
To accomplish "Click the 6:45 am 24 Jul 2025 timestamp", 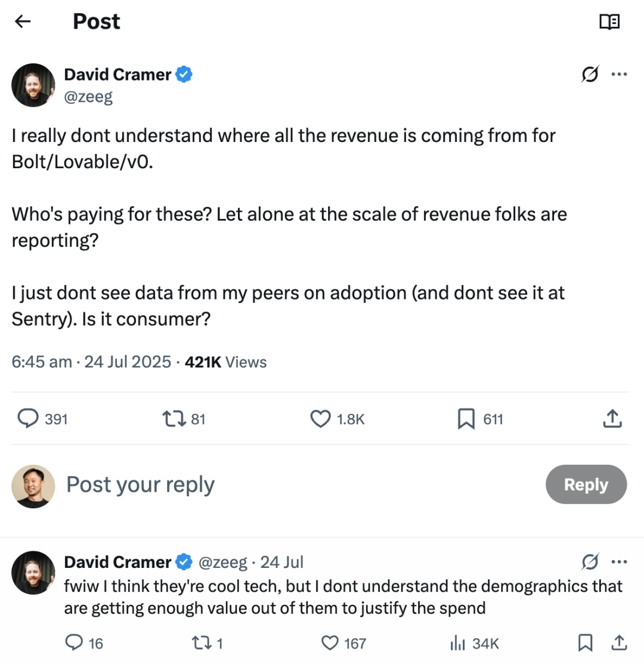I will pyautogui.click(x=91, y=362).
